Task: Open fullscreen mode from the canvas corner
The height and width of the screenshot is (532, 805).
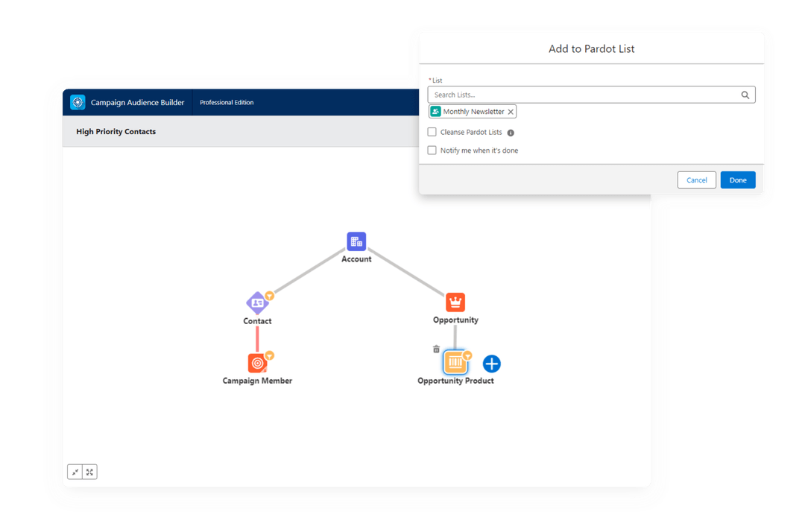Action: tap(89, 471)
